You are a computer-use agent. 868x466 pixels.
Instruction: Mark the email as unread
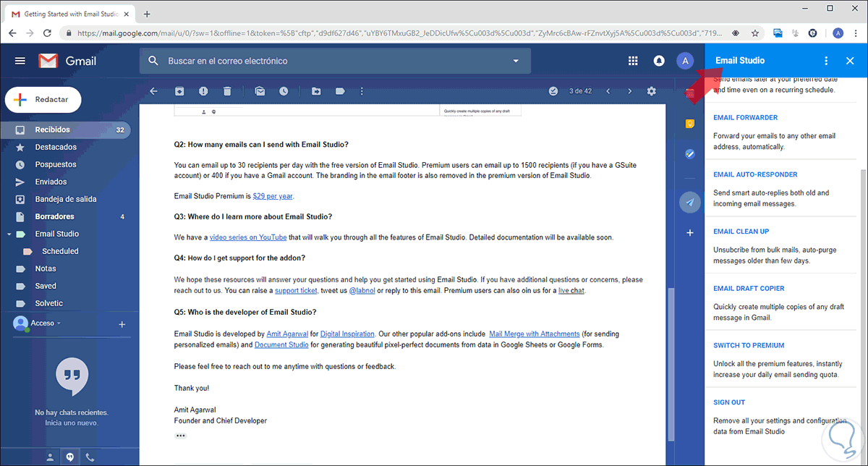click(x=260, y=91)
